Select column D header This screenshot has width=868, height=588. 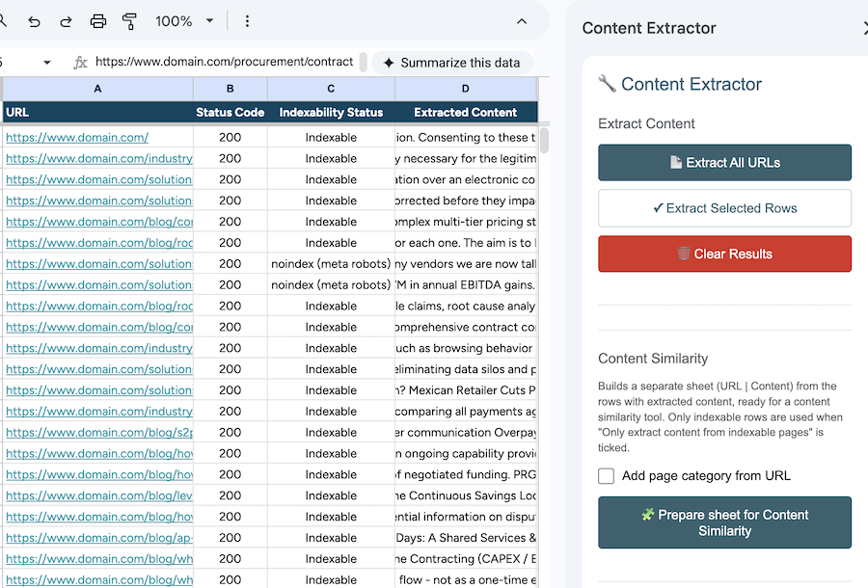pyautogui.click(x=466, y=89)
